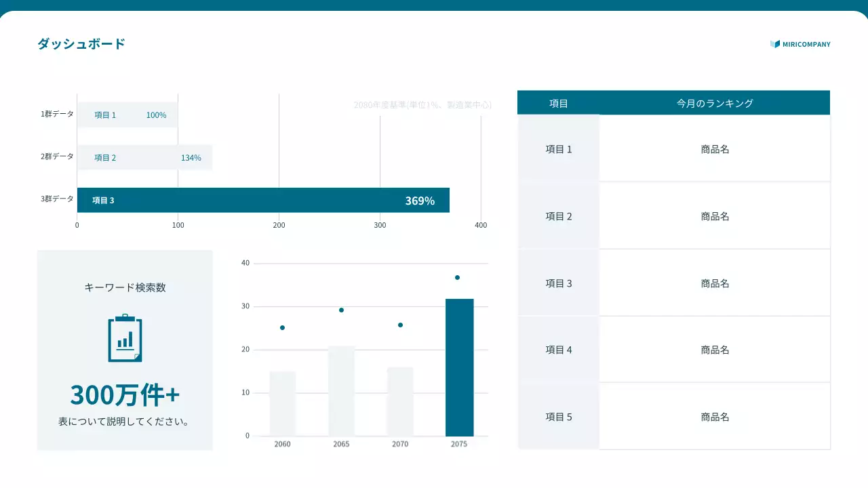Click the 項目 table column header
This screenshot has height=488, width=868.
point(559,103)
